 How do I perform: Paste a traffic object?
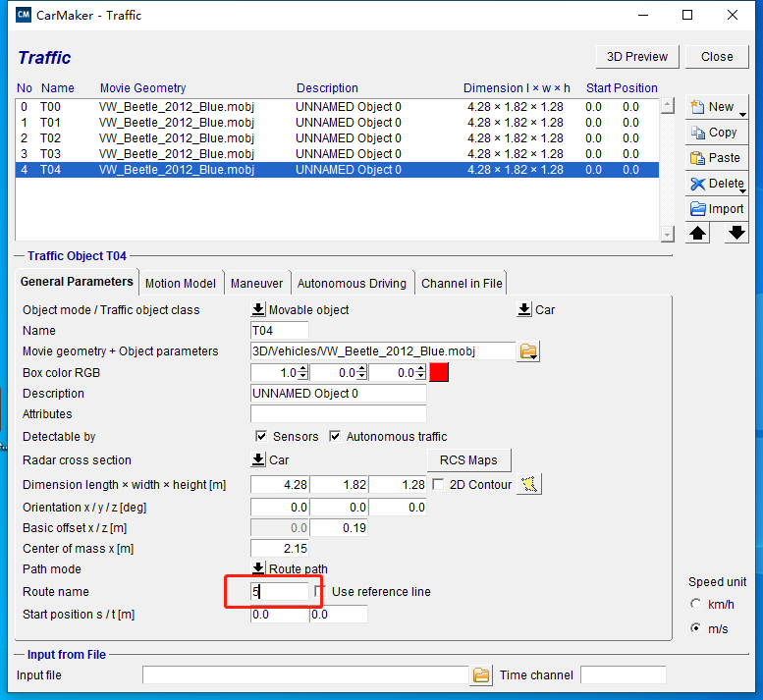(x=716, y=158)
